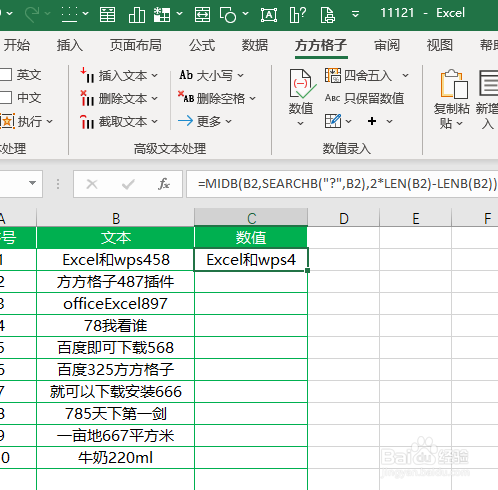Click the bar chart icon in quick access toolbar

tap(137, 14)
